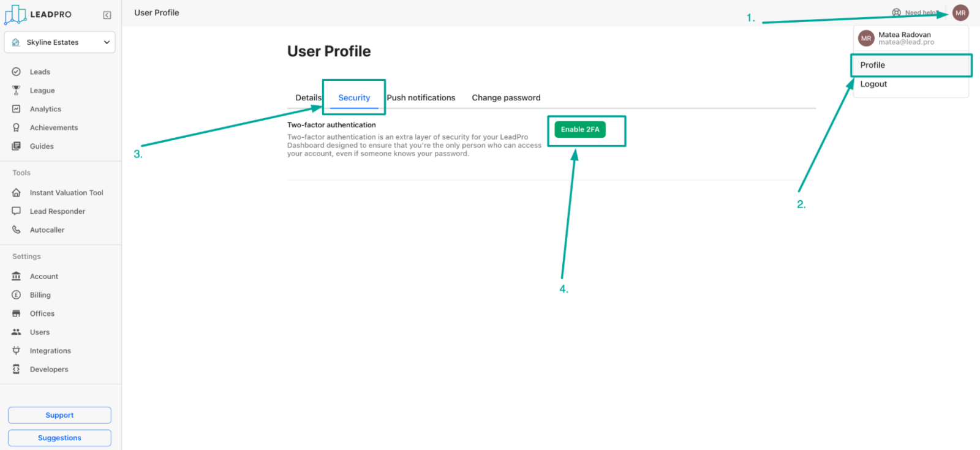Collapse the sidebar with the toggle icon
This screenshot has height=450, width=980.
[x=107, y=15]
